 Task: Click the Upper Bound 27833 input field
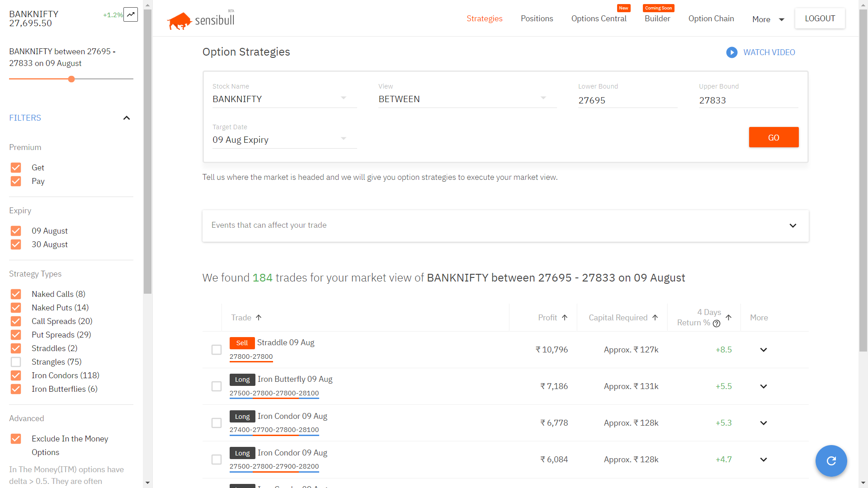tap(749, 100)
